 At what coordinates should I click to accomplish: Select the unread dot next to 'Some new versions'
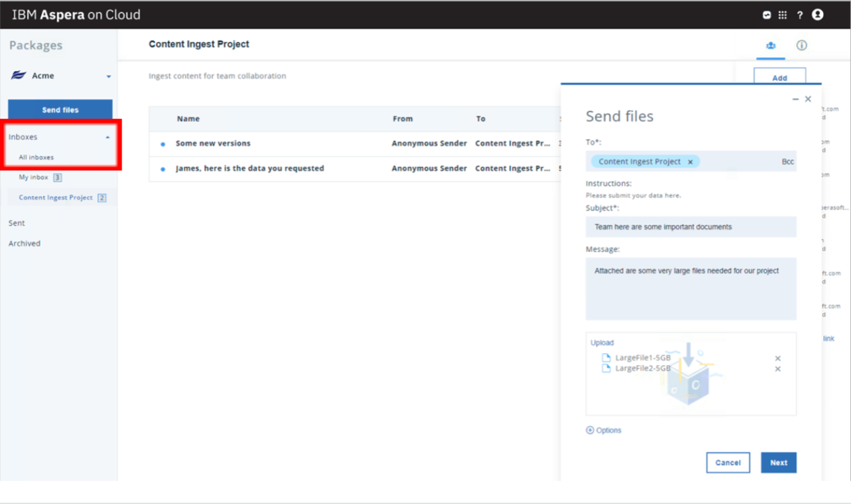coord(161,143)
